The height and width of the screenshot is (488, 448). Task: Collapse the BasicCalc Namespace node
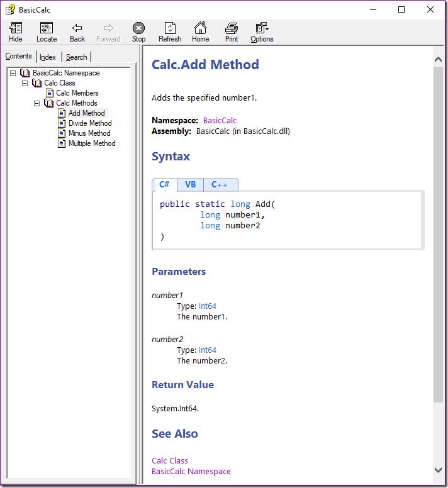point(13,73)
